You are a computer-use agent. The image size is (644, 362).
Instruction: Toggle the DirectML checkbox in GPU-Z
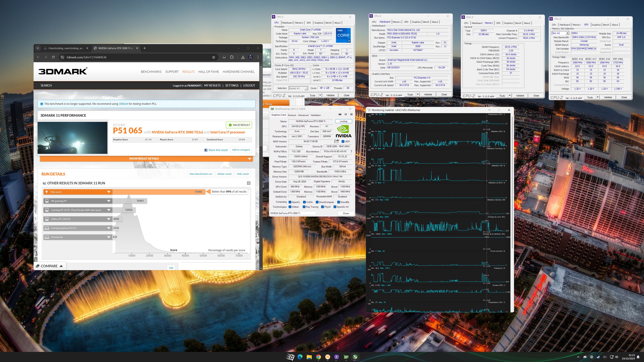tap(339, 202)
